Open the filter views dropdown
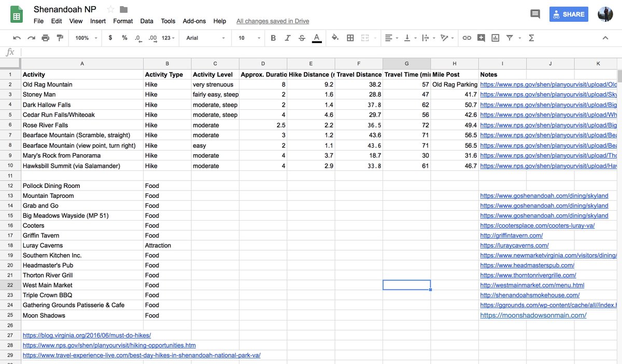Image resolution: width=622 pixels, height=364 pixels. [x=512, y=38]
